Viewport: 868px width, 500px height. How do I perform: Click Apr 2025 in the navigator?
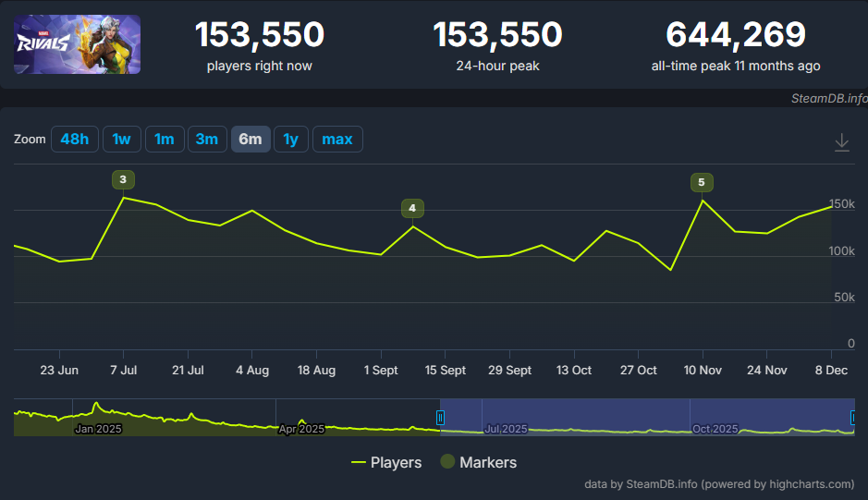coord(301,429)
